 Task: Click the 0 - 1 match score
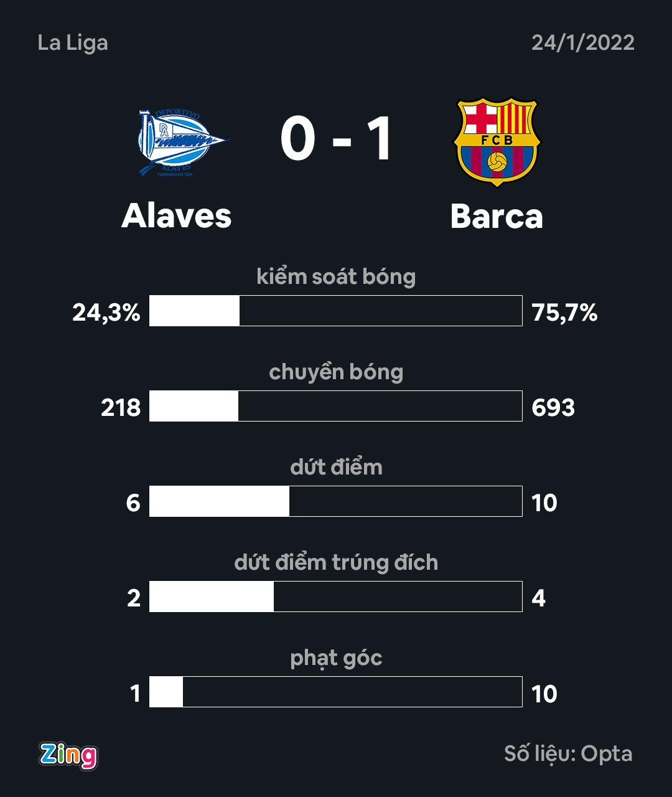pyautogui.click(x=336, y=139)
